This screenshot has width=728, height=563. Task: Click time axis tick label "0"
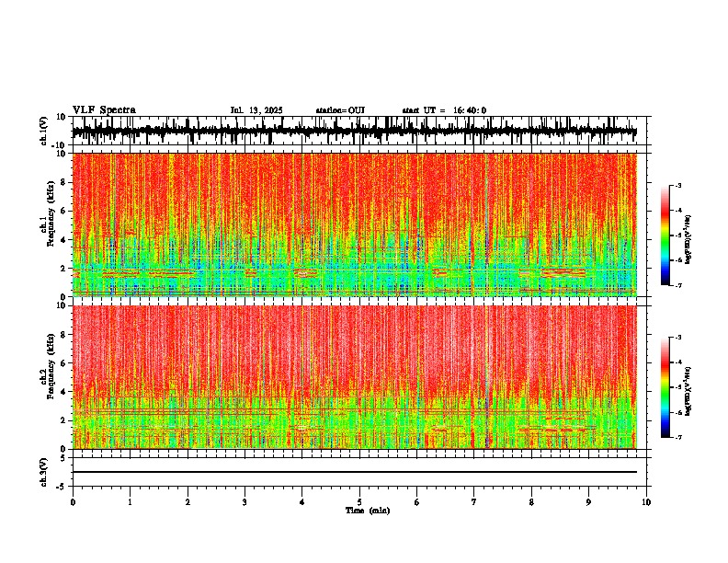73,502
